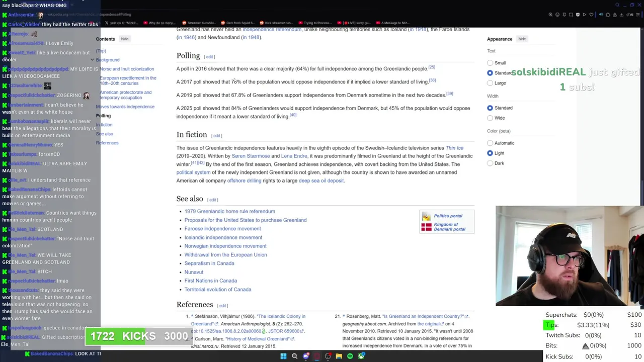Open Spotify from the taskbar
Screen dimensions: 644x362
click(x=350, y=356)
